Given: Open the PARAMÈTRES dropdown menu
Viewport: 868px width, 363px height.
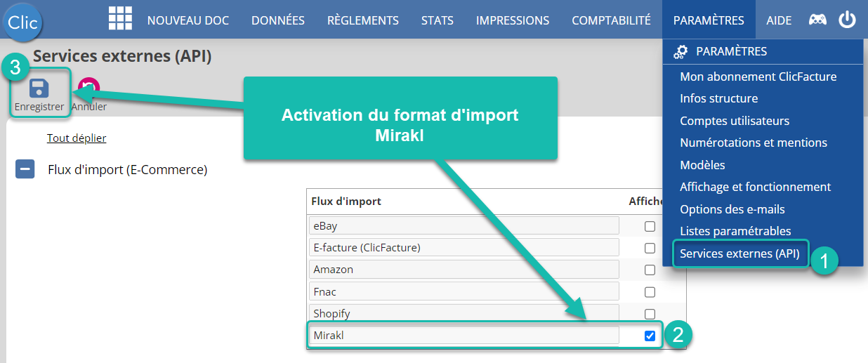Looking at the screenshot, I should pyautogui.click(x=709, y=20).
